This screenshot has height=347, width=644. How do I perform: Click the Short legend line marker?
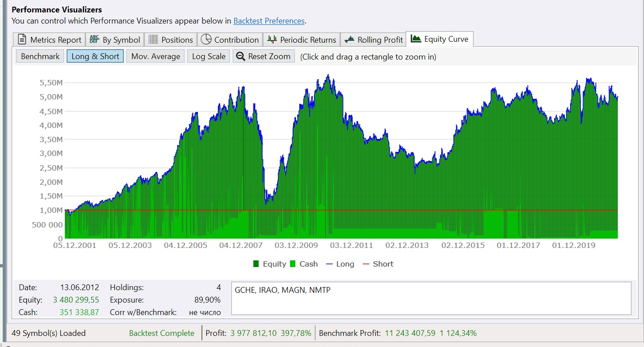(x=366, y=264)
